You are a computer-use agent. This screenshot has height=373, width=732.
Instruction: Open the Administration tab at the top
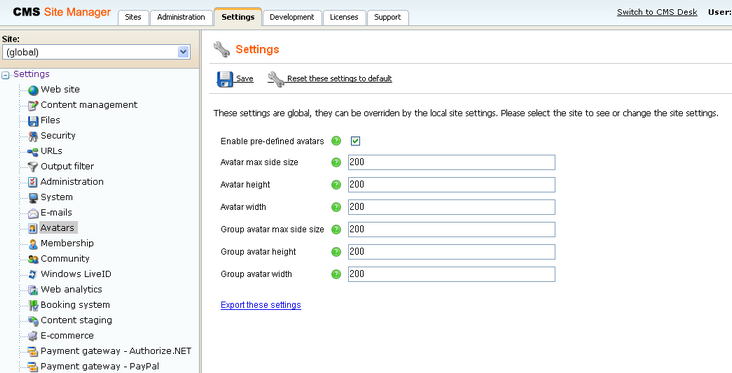click(181, 17)
